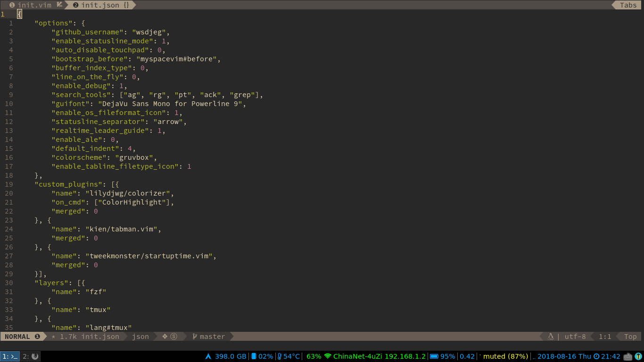The height and width of the screenshot is (362, 644).
Task: Click the 0.42 load average value
Action: pos(467,356)
